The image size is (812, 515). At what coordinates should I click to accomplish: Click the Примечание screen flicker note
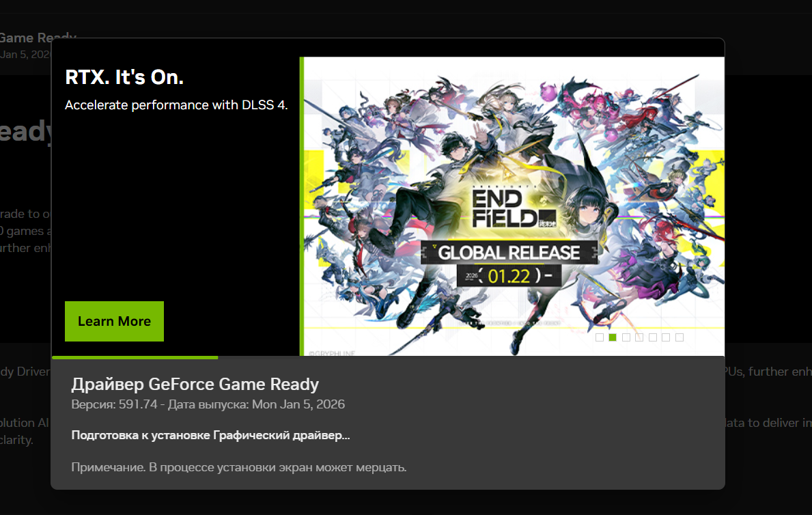(239, 467)
